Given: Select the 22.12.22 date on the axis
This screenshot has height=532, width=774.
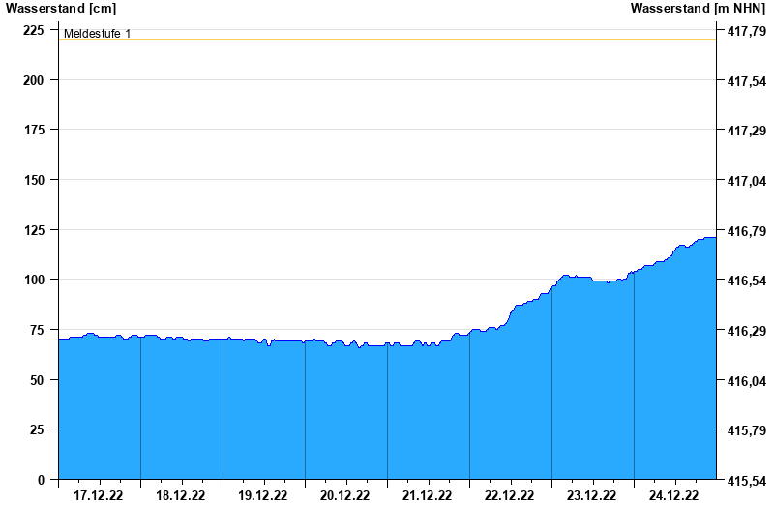Looking at the screenshot, I should click(510, 496).
